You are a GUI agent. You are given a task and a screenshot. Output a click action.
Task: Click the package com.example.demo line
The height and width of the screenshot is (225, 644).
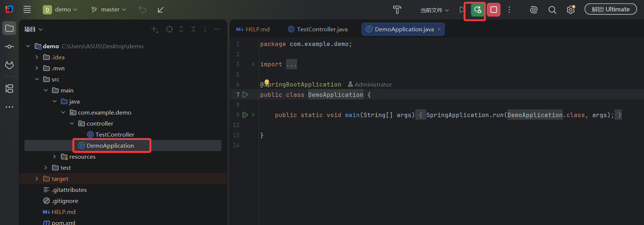point(306,44)
